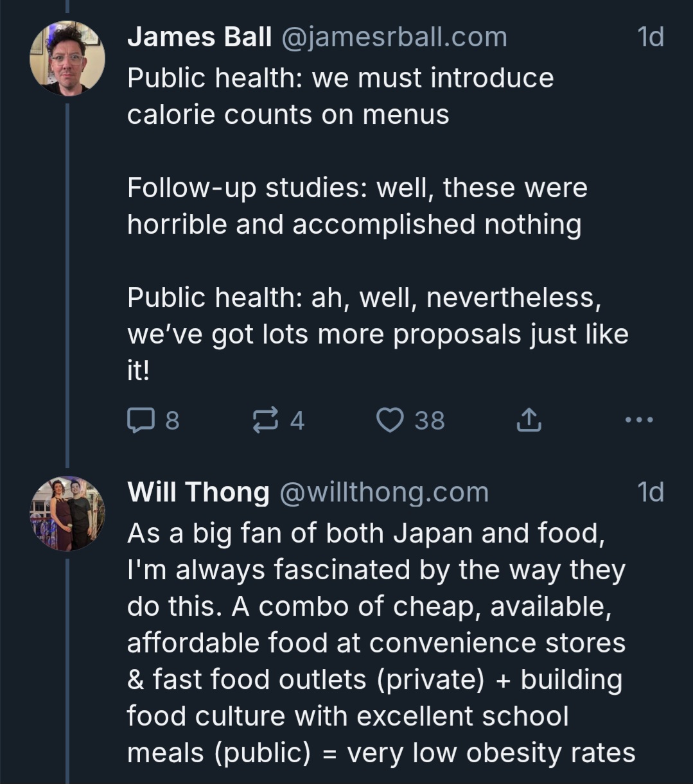Click the Will Thong display name
Screen dimensions: 693x784
198,492
